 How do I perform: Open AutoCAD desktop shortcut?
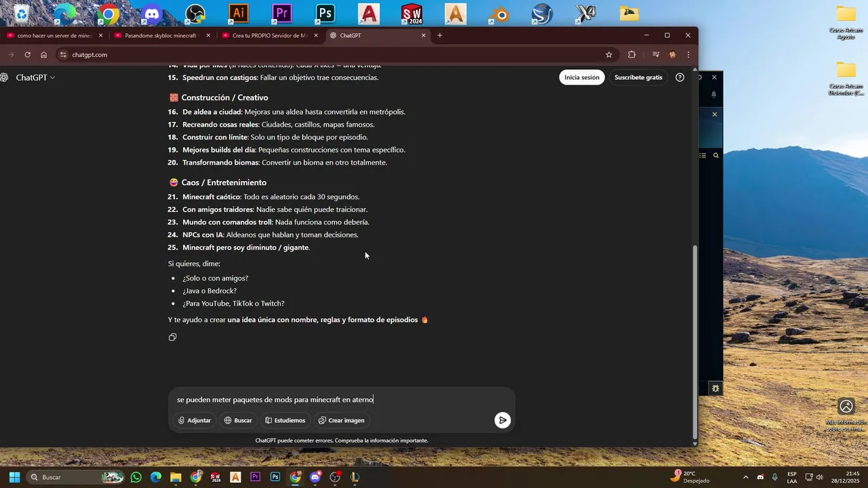point(369,13)
